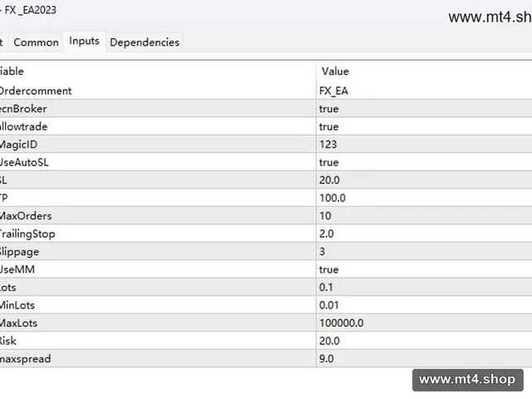The height and width of the screenshot is (399, 532).
Task: Edit the MinLots value 0.01
Action: [x=424, y=305]
